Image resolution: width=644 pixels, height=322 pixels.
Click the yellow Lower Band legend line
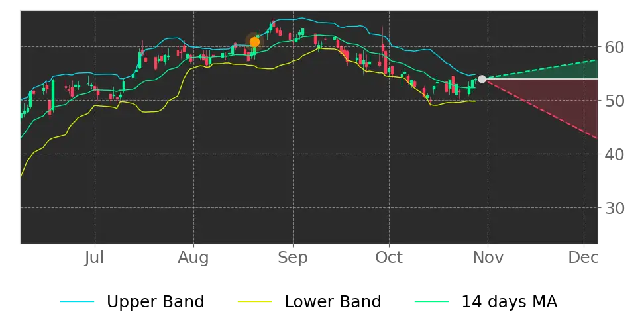pos(254,302)
